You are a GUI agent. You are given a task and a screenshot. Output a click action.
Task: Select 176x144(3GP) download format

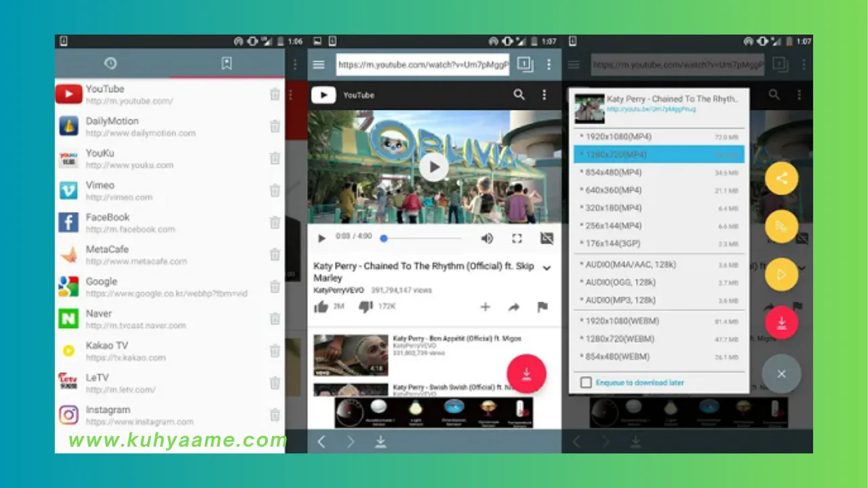coord(658,243)
